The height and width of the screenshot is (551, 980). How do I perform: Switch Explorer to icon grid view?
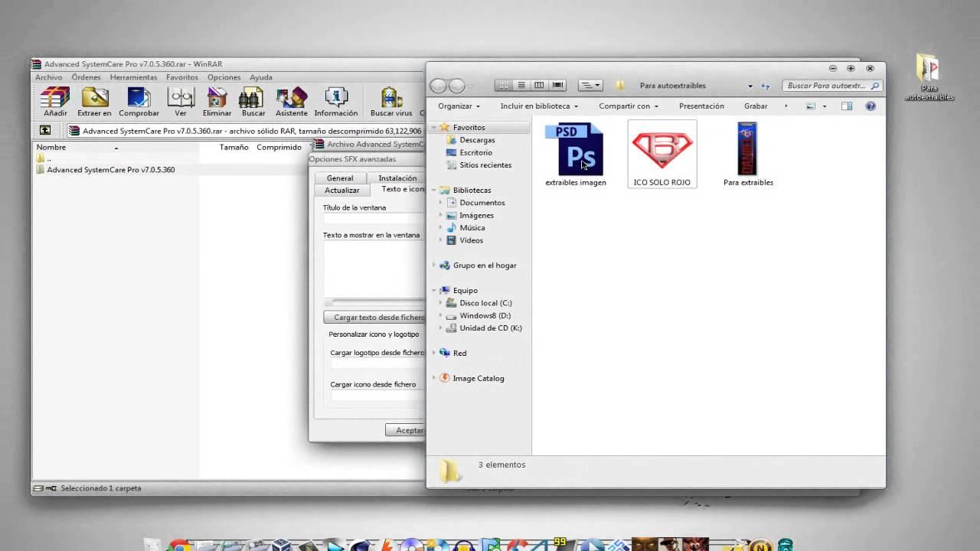coord(504,85)
